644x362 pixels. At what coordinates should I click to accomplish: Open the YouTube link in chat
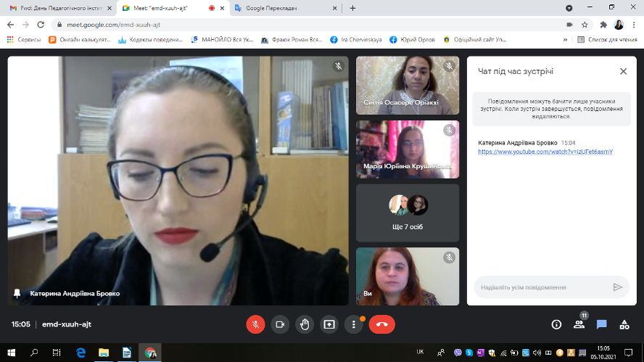545,152
